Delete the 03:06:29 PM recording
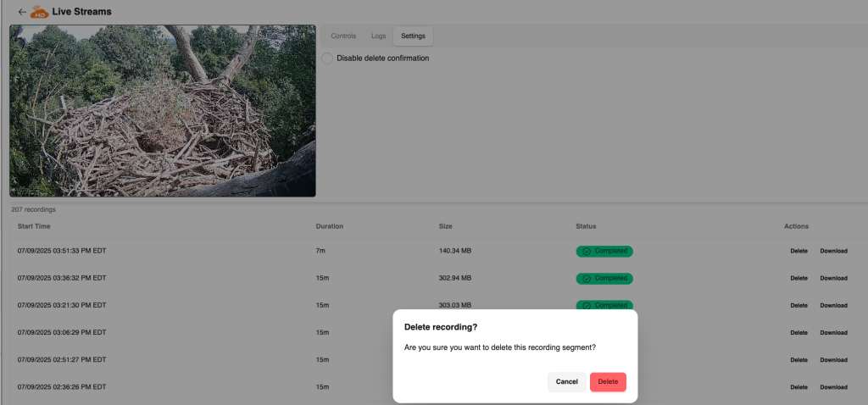 pyautogui.click(x=798, y=333)
